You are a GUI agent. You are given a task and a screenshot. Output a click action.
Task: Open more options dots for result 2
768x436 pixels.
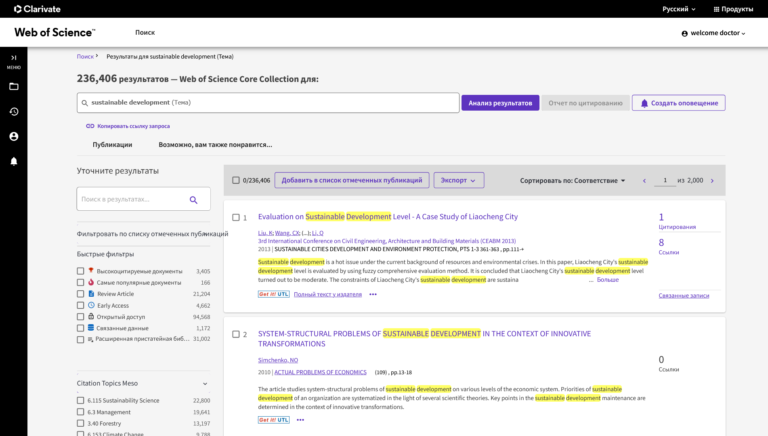tap(300, 420)
